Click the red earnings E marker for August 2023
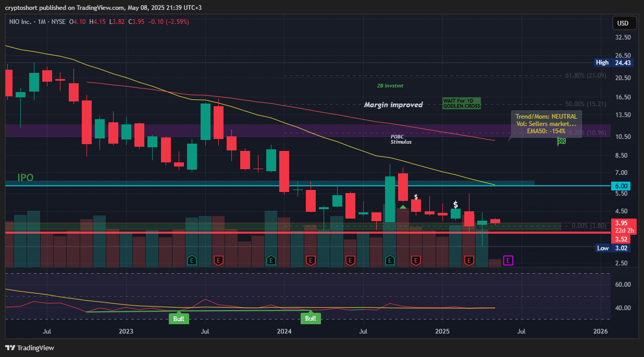Viewport: 644px width, 357px height. [219, 260]
